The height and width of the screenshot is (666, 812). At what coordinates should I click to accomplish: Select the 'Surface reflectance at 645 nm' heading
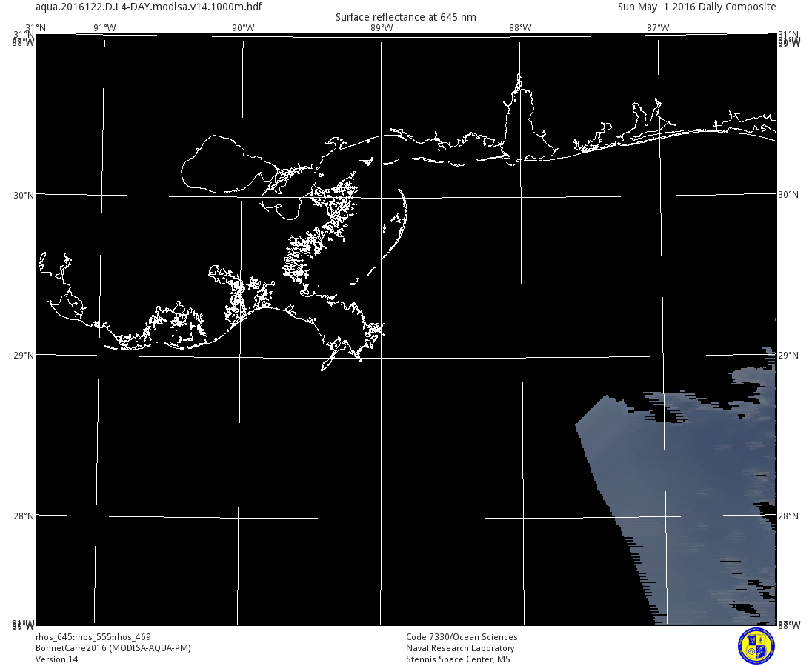click(405, 17)
